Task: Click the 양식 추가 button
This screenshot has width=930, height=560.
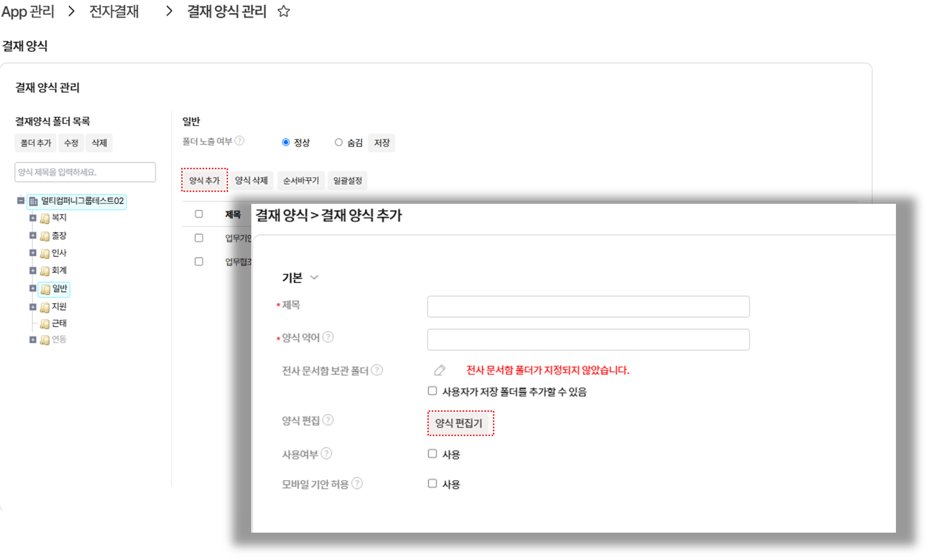Action: click(x=204, y=180)
